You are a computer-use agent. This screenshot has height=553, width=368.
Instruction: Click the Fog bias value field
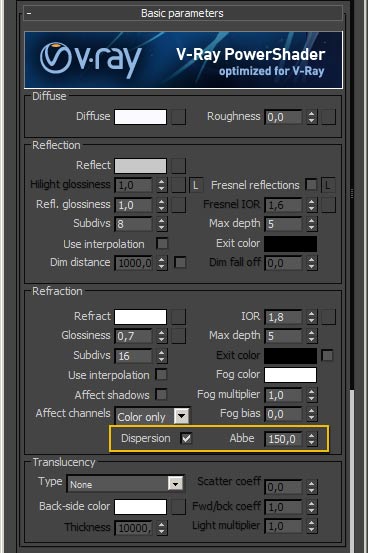[x=283, y=414]
